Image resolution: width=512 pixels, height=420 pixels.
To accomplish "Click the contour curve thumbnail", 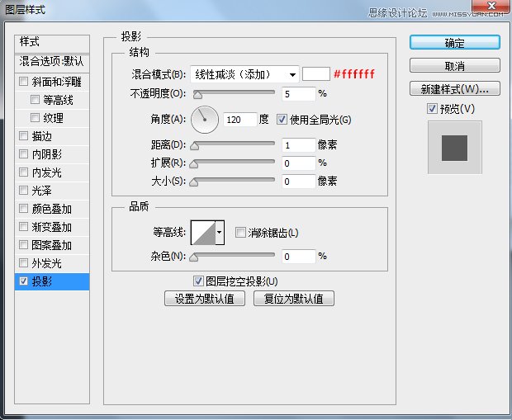I will (x=203, y=233).
